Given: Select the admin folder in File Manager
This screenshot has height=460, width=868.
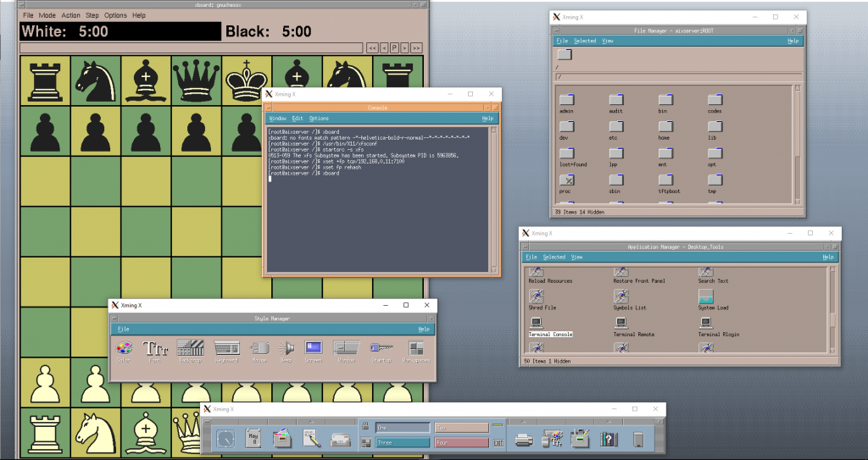Looking at the screenshot, I should click(x=566, y=100).
